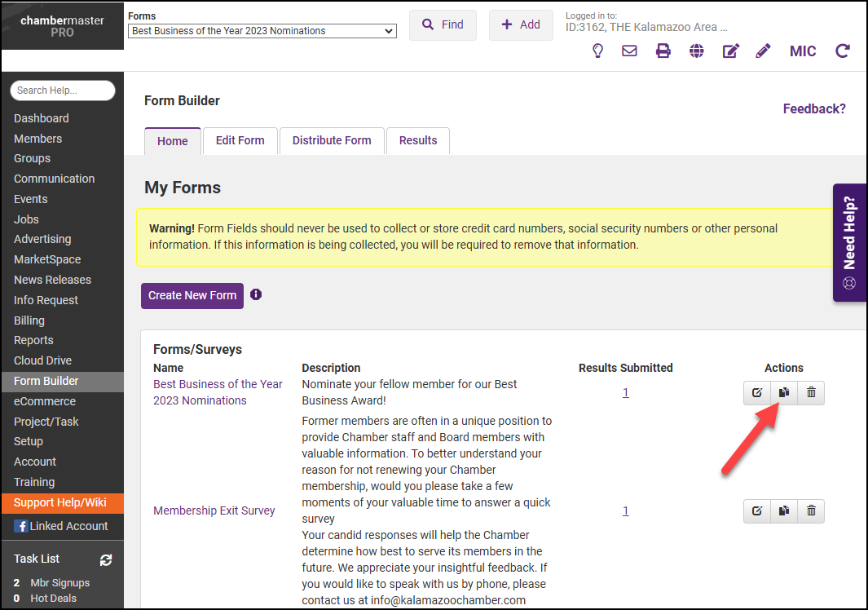Refresh the Task List
This screenshot has height=610, width=868.
[x=105, y=559]
